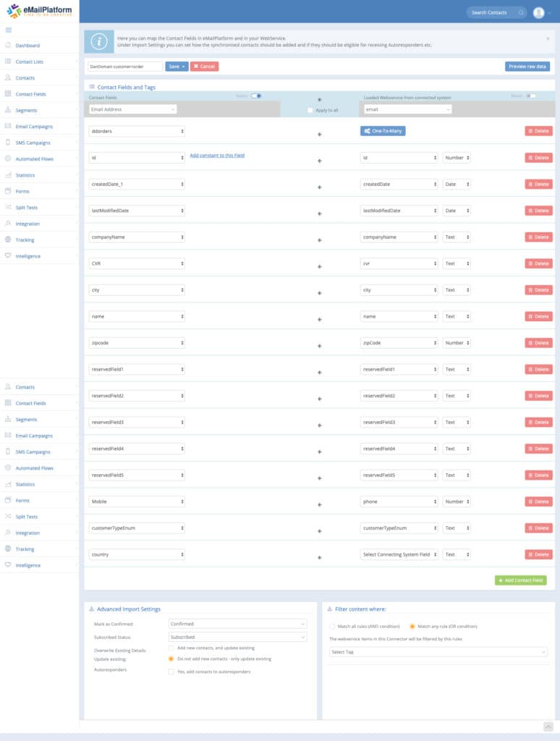Image resolution: width=560 pixels, height=741 pixels.
Task: Select Match any rule (OR condition)
Action: [412, 627]
